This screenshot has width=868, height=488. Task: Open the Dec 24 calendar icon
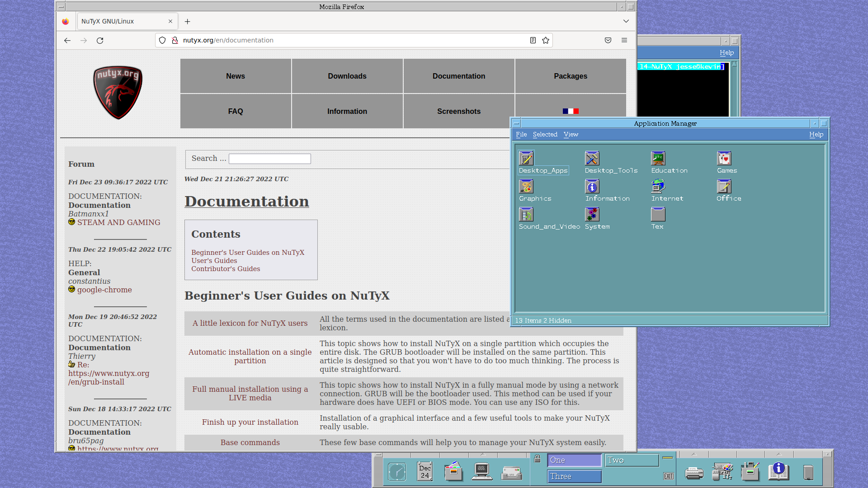[x=425, y=471]
